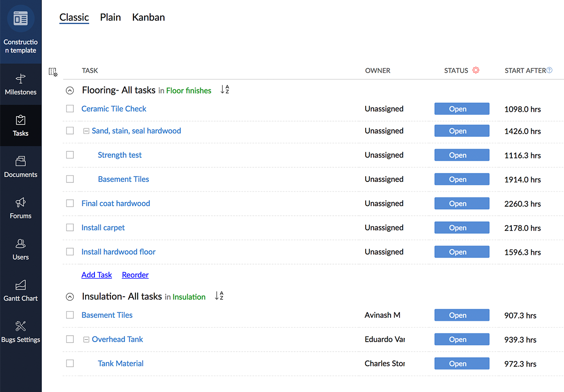This screenshot has width=564, height=392.
Task: Open the Final coat hardwood task
Action: point(116,204)
